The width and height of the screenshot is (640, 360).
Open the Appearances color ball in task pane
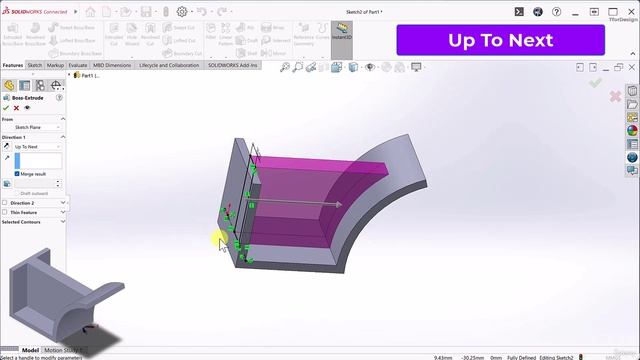(x=632, y=131)
